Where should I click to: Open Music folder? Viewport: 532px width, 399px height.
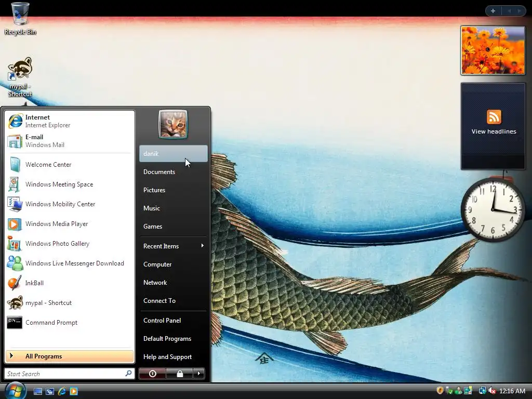tap(174, 208)
